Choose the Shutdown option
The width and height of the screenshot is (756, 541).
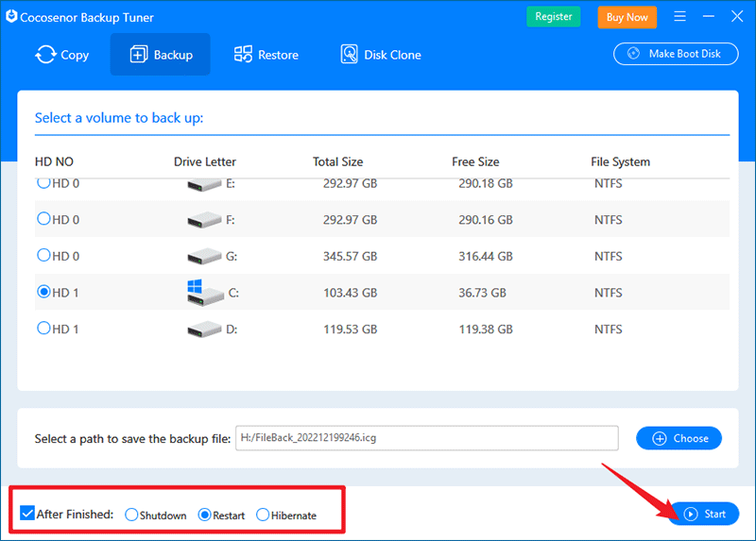131,515
